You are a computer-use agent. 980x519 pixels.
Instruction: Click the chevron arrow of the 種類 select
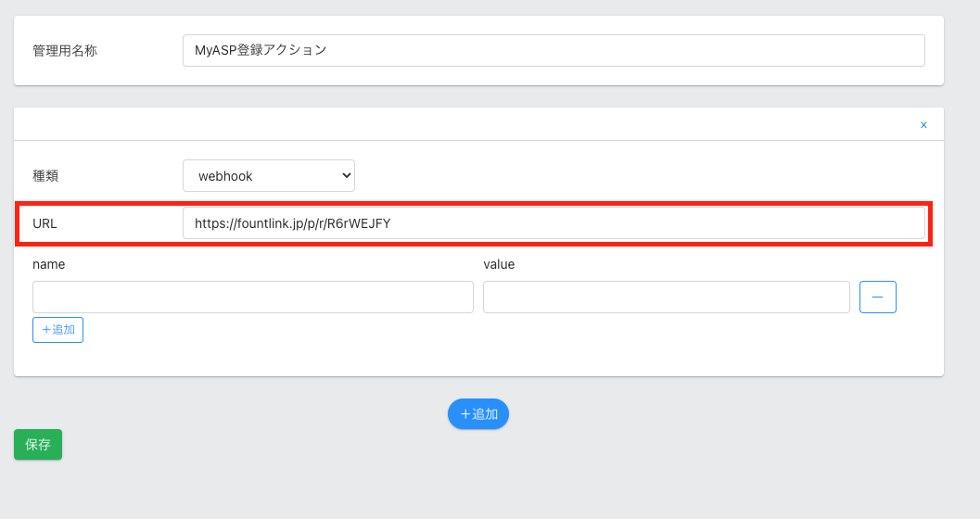click(346, 175)
